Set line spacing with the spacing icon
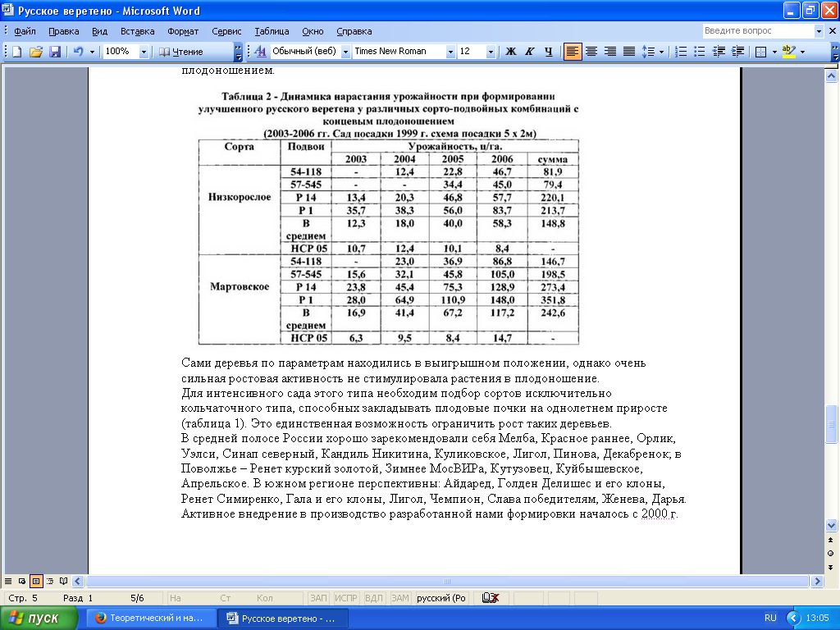The image size is (840, 630). (x=648, y=52)
